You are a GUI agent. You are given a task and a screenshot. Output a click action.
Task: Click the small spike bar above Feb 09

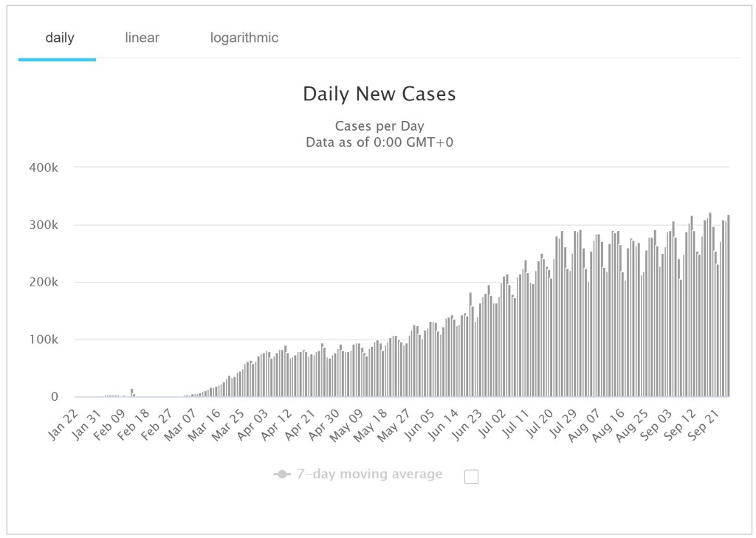131,393
